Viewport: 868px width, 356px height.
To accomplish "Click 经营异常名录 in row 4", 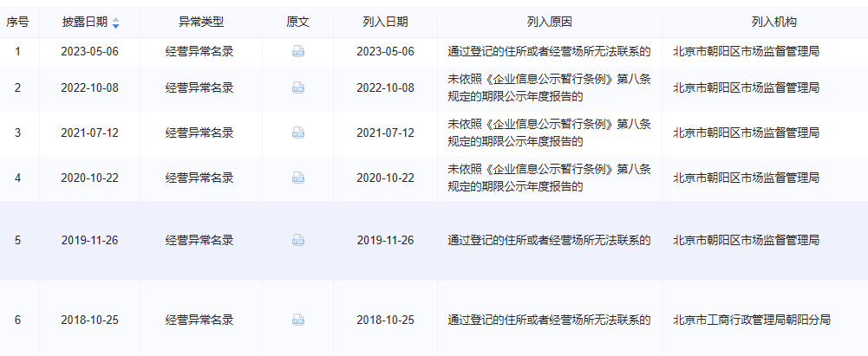I will [x=199, y=178].
